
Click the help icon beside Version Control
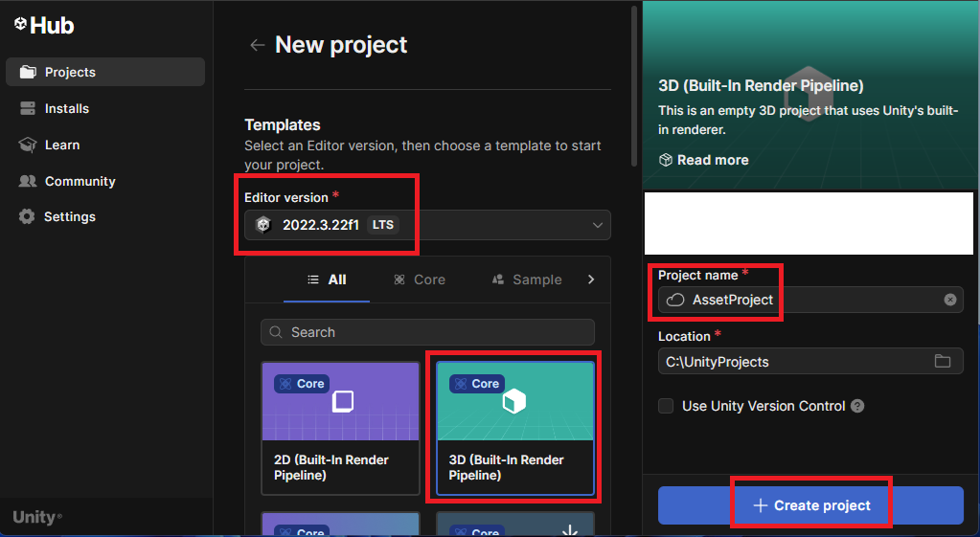[857, 406]
